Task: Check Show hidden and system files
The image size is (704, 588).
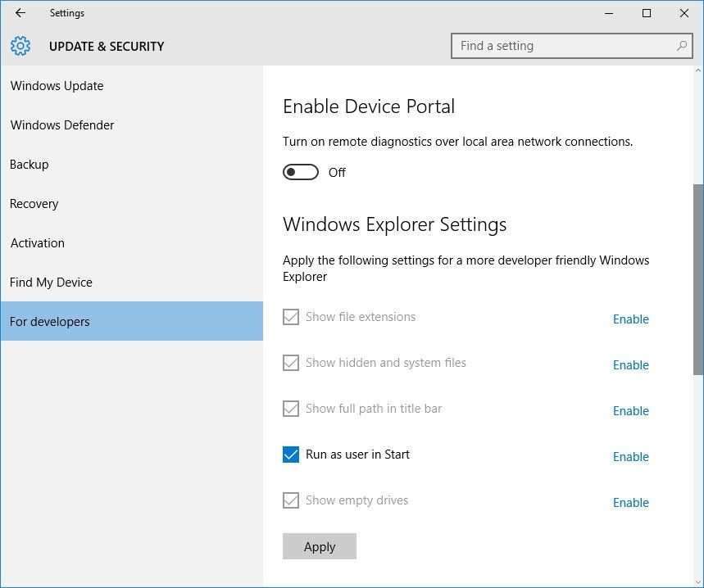Action: [x=290, y=363]
